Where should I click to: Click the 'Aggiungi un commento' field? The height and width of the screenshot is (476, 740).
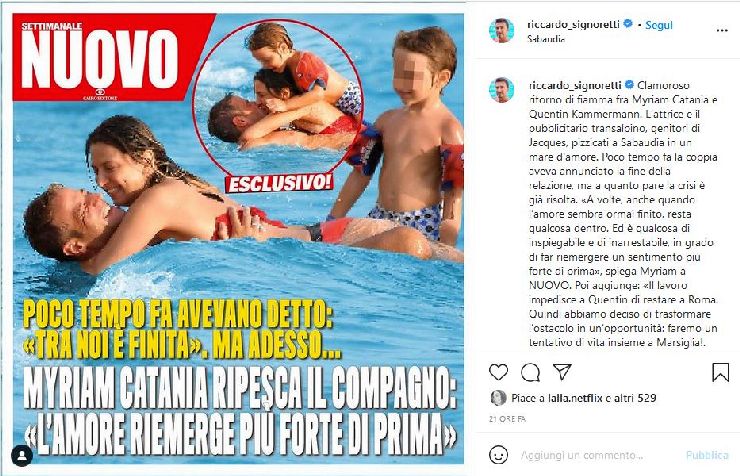click(581, 455)
